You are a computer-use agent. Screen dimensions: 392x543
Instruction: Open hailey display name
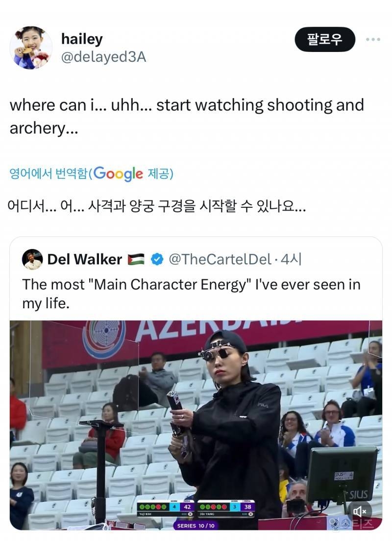coord(82,39)
